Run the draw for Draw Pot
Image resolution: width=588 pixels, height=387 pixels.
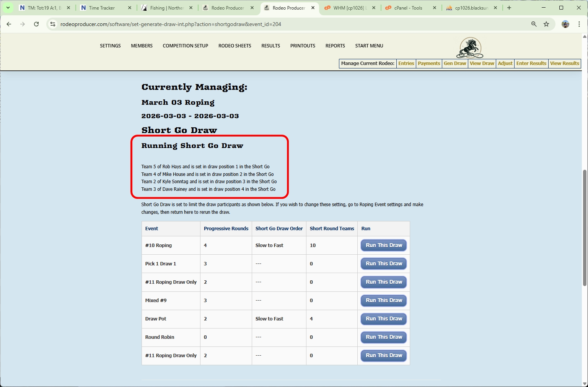[384, 319]
